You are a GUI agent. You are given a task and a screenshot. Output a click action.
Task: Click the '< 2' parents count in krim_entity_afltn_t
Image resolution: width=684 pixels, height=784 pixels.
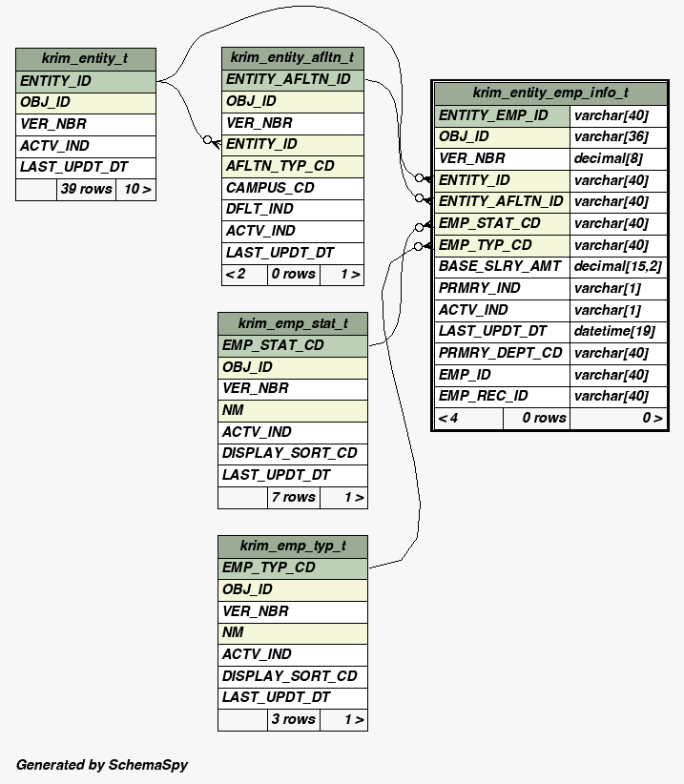(x=244, y=275)
